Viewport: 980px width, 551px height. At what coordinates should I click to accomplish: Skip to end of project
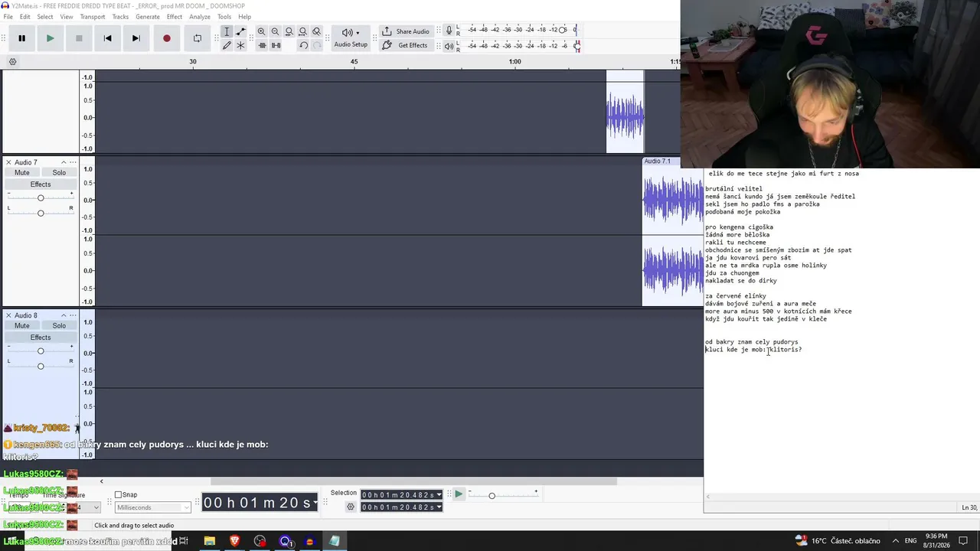(x=136, y=38)
